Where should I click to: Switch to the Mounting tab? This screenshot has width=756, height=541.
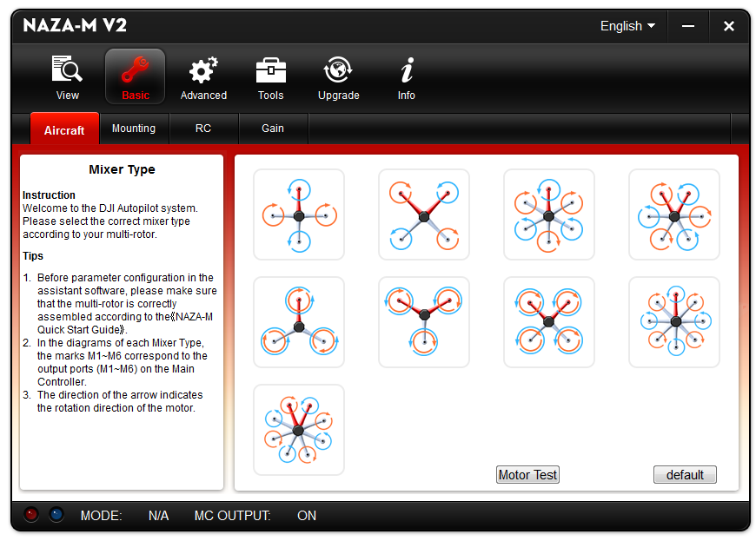pos(134,129)
